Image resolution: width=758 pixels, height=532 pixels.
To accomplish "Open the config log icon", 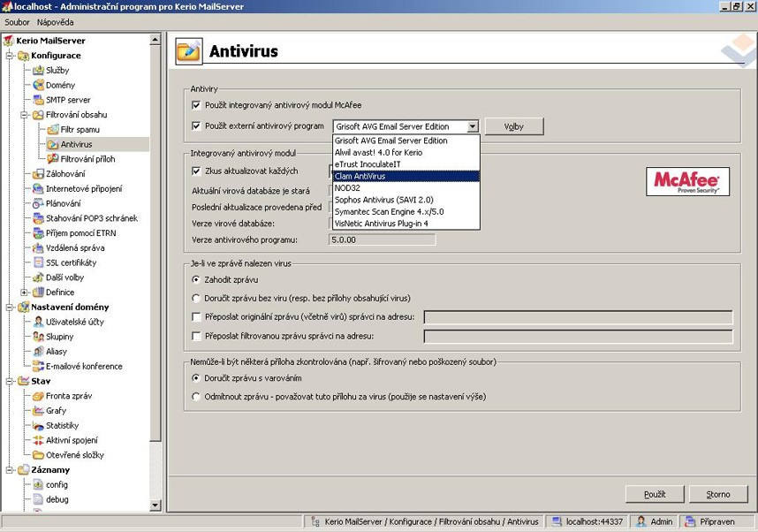I will 38,484.
